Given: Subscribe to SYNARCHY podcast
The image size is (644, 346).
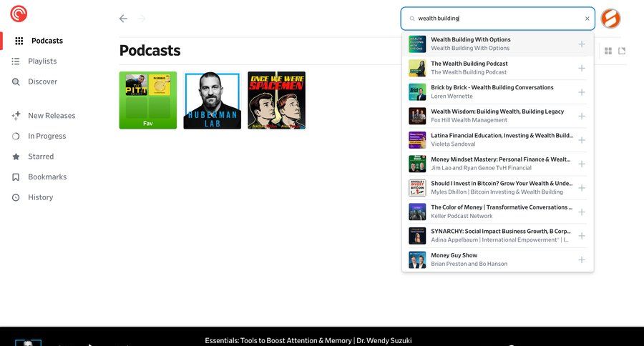Looking at the screenshot, I should [x=582, y=236].
